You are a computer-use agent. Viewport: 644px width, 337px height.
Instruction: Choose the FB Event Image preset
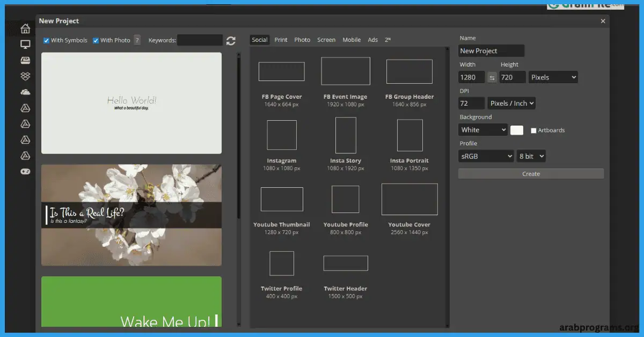click(345, 82)
